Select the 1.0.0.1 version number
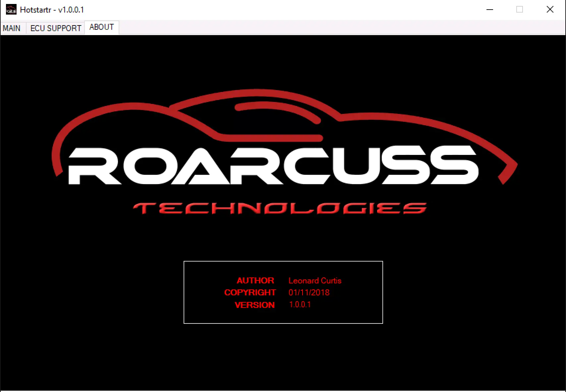 [x=300, y=304]
